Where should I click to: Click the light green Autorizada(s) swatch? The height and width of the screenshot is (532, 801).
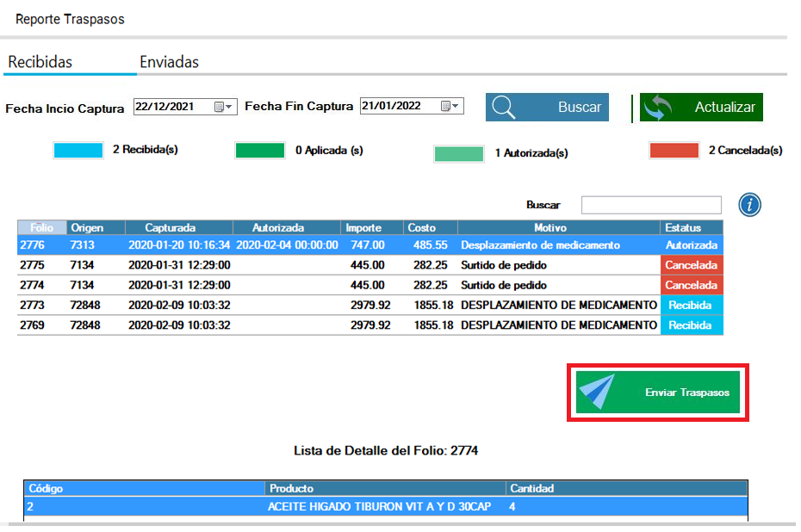458,154
